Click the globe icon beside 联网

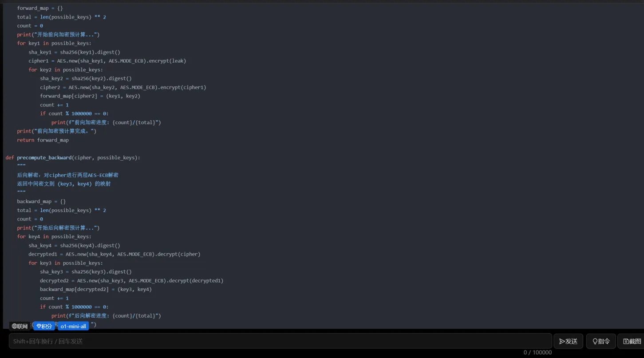[15, 327]
